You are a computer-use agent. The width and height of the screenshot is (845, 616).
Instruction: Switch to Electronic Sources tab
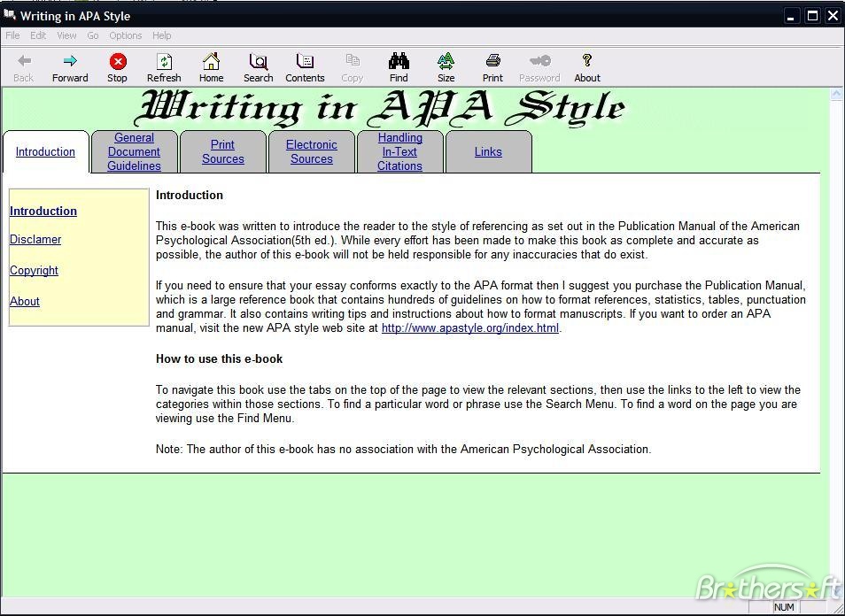[312, 152]
